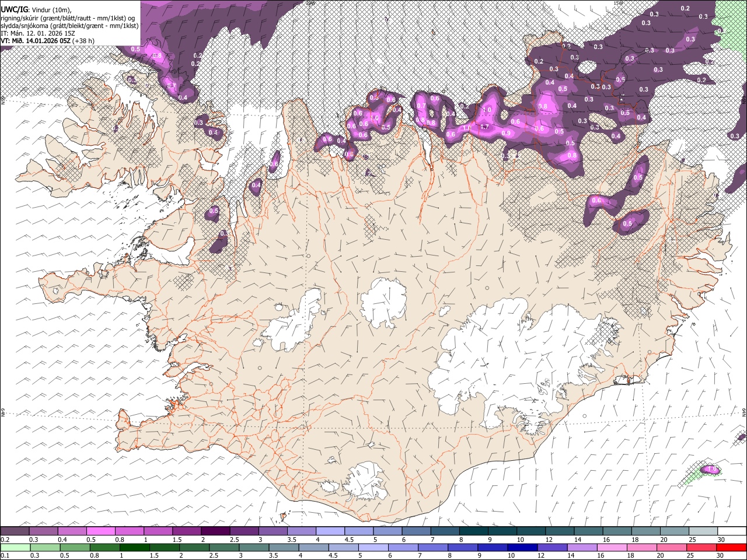Pick the bright pink 0.5 swatch in upper legend row

coord(101,531)
